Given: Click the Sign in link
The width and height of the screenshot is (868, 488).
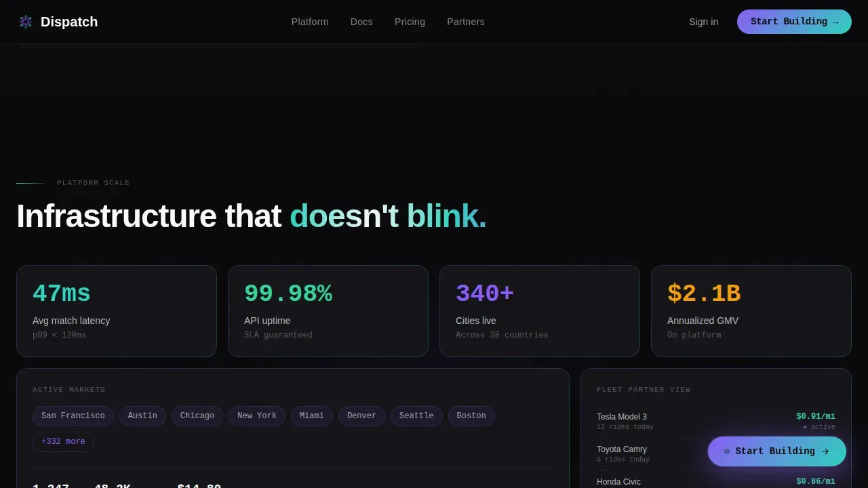Looking at the screenshot, I should 703,22.
